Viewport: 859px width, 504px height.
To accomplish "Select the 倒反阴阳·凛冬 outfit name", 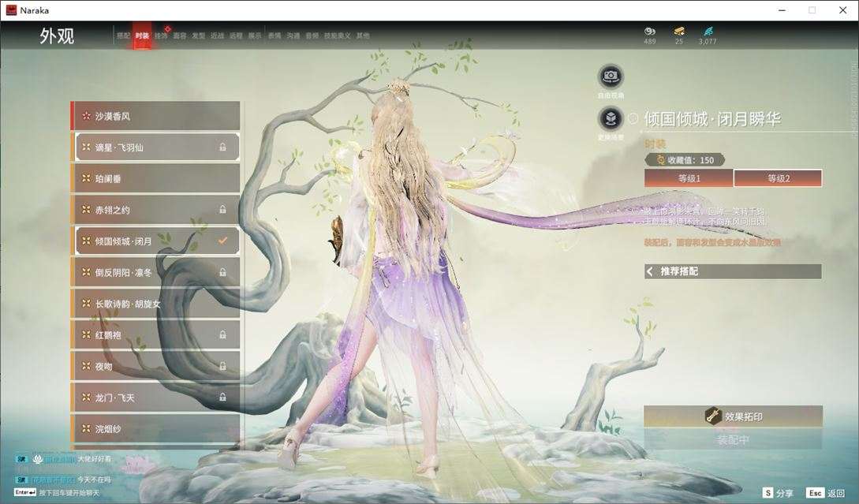I will 123,272.
